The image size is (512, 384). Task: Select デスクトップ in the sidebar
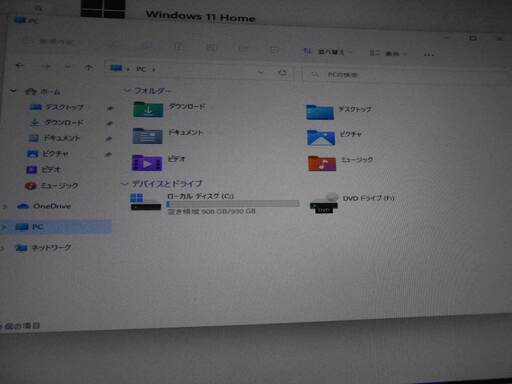(57, 107)
